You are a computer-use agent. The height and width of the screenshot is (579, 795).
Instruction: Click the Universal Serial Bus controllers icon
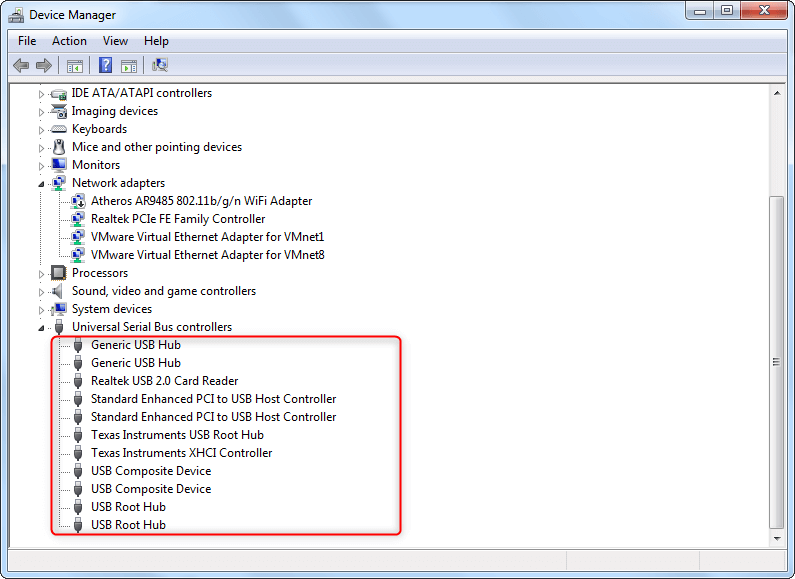pos(59,327)
